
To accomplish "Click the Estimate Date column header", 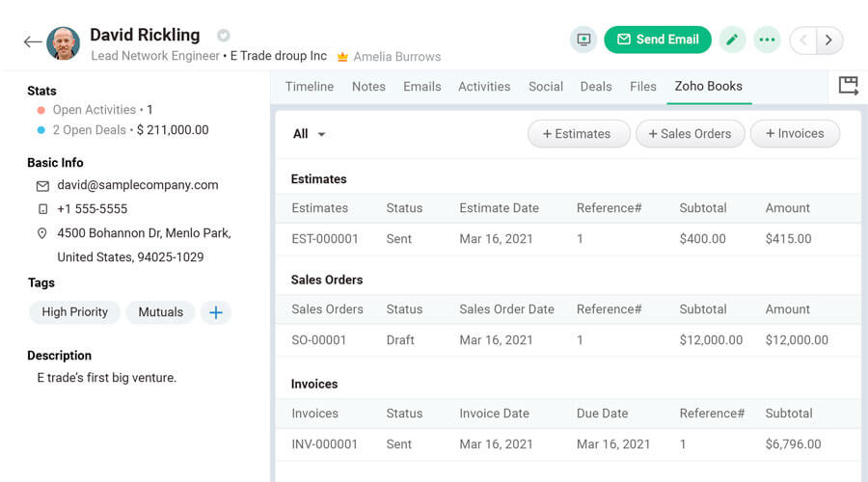I will pos(499,208).
